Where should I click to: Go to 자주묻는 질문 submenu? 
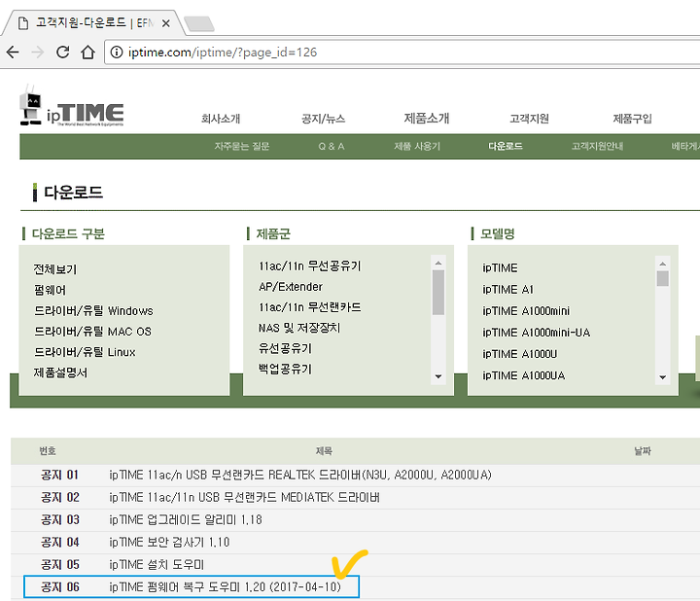[x=242, y=147]
